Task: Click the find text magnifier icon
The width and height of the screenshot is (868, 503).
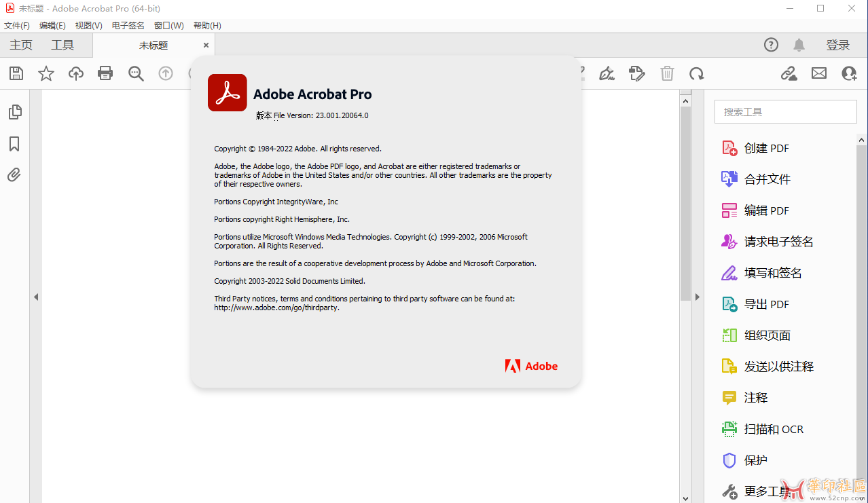Action: 136,73
